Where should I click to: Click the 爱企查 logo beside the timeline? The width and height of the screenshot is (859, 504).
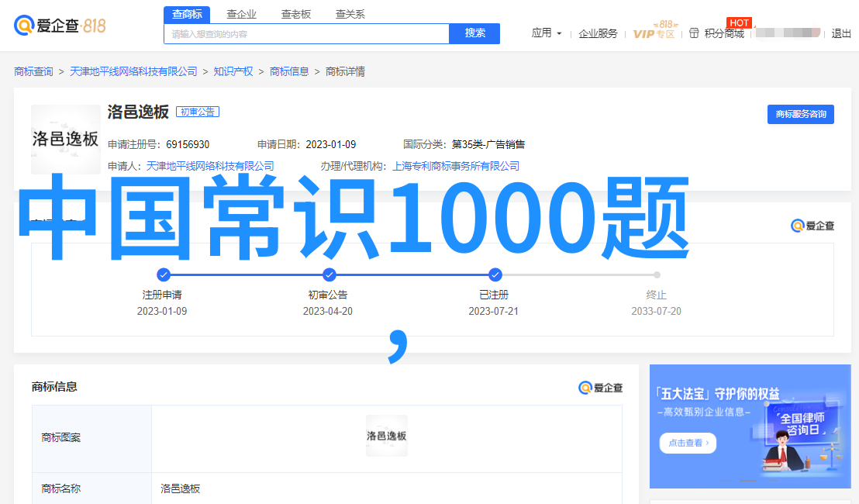tap(812, 226)
